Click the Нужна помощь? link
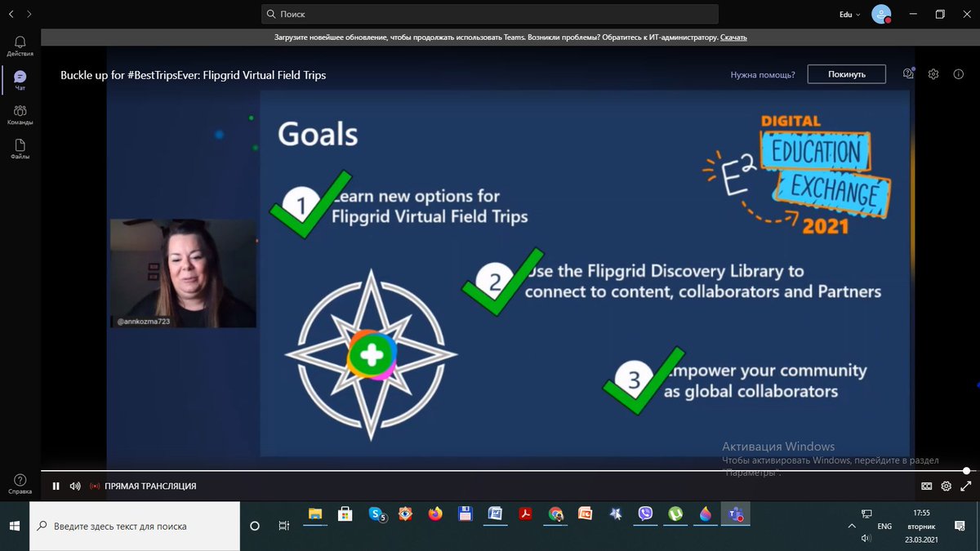This screenshot has height=551, width=980. click(763, 74)
